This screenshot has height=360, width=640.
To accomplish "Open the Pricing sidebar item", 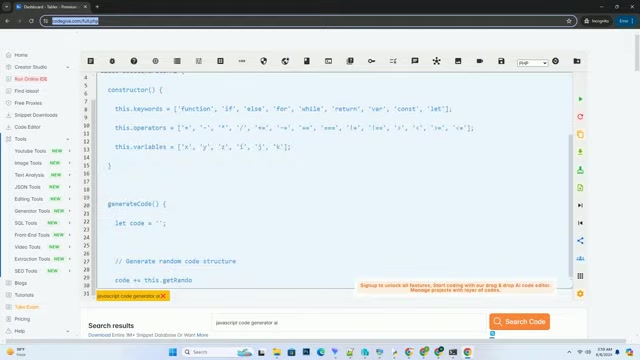I will click(22, 319).
